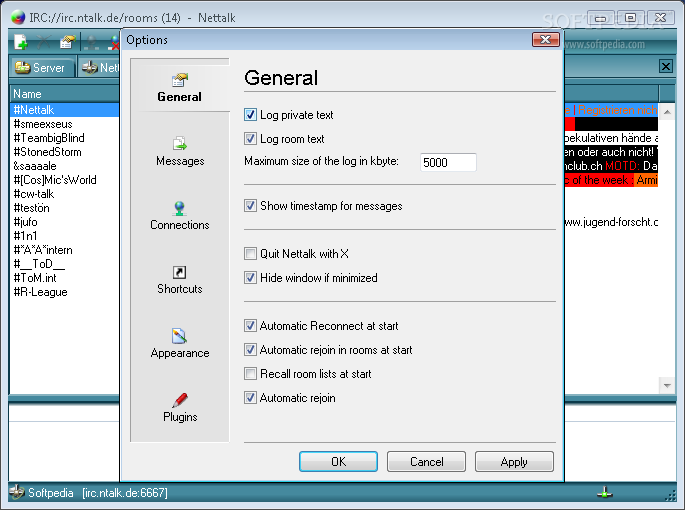Open the Shortcuts options page label

click(180, 289)
